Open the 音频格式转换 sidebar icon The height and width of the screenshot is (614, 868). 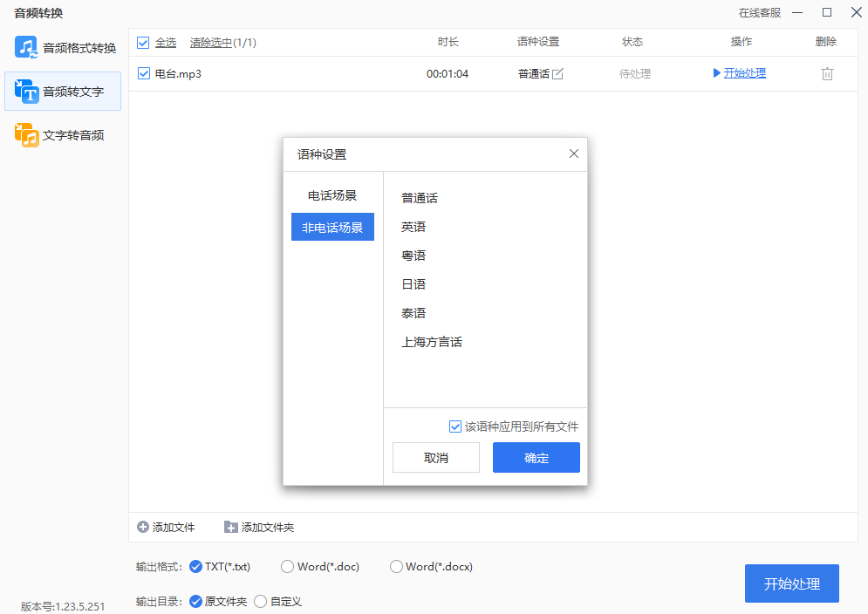(x=26, y=48)
